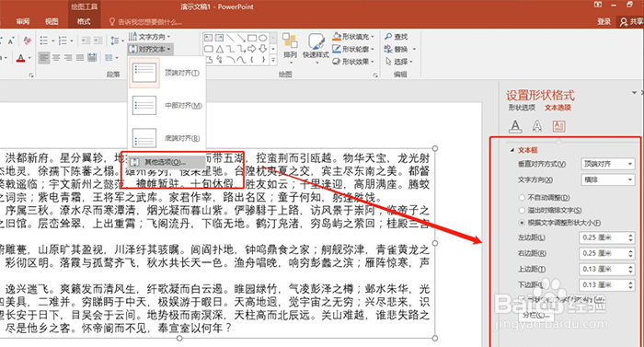
Task: Open the bullets style dropdown arrow
Action: click(52, 40)
